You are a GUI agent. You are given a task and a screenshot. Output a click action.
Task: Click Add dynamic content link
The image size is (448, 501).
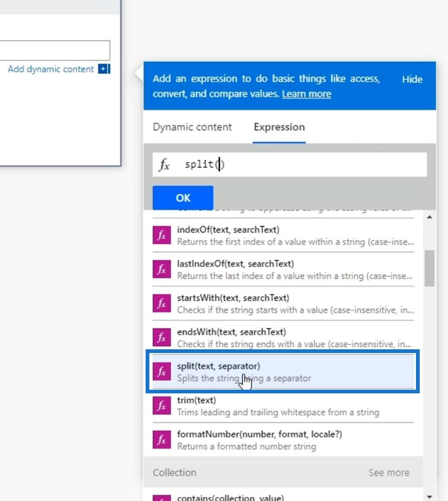(51, 69)
